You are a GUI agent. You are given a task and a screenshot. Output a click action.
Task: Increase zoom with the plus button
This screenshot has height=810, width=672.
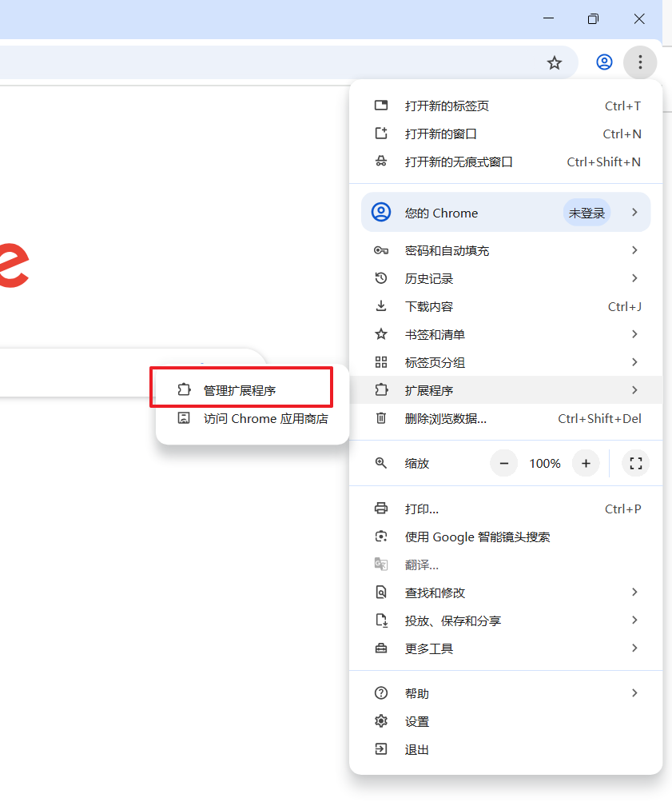tap(586, 463)
